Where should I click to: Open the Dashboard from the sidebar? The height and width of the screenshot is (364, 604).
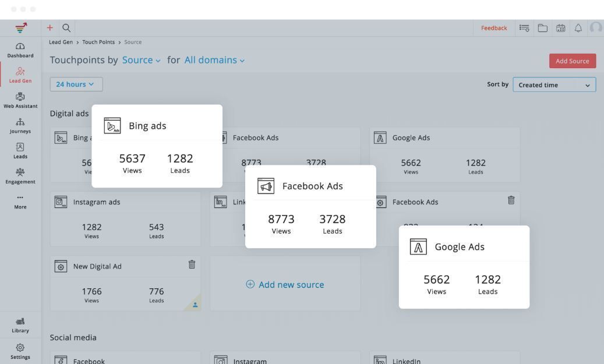coord(20,50)
